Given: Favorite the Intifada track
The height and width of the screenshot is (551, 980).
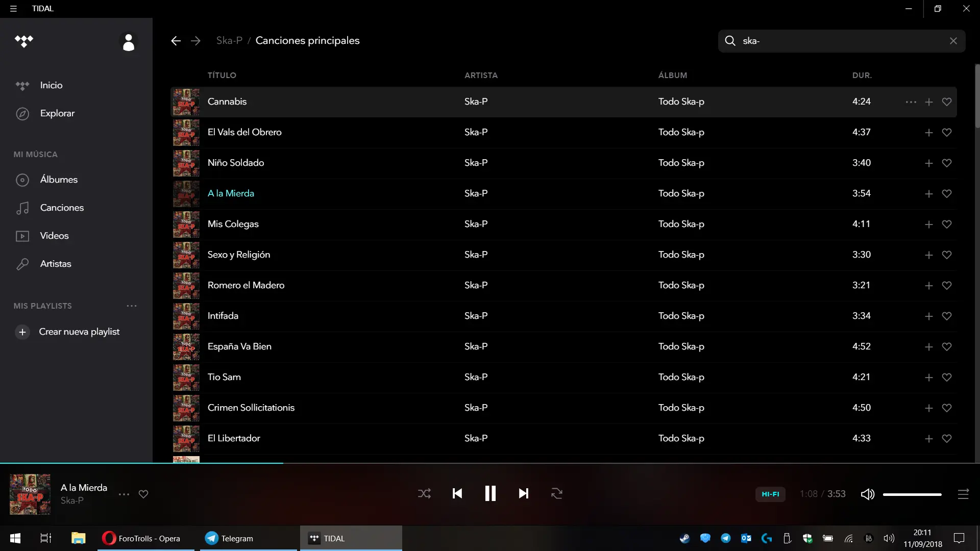Looking at the screenshot, I should pos(947,316).
